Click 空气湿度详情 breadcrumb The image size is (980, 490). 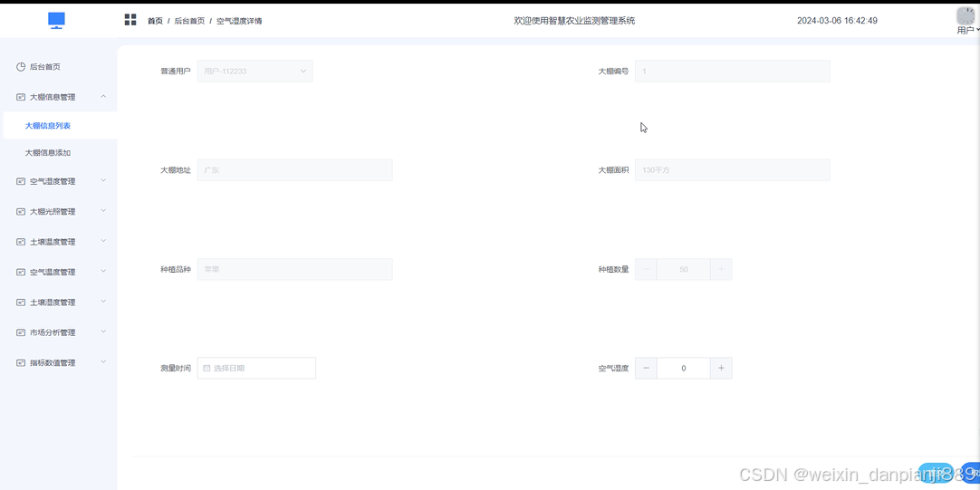[239, 21]
